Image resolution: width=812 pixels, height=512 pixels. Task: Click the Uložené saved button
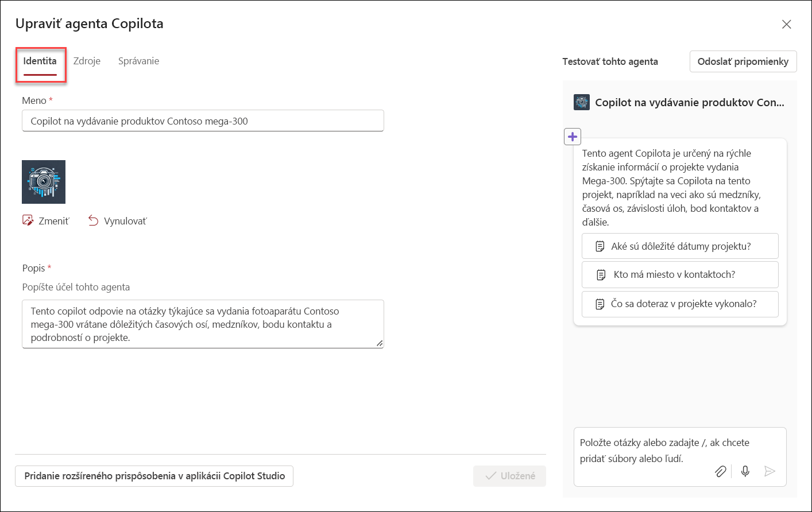point(509,476)
